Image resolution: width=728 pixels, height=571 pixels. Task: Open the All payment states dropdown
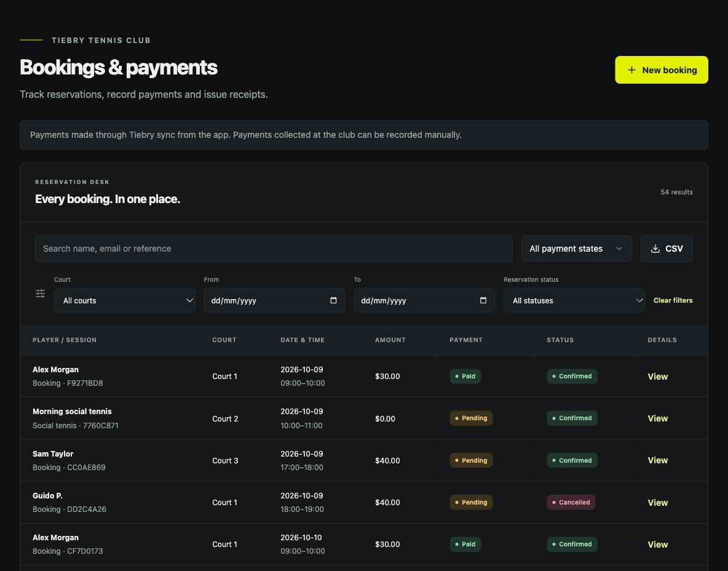point(576,249)
